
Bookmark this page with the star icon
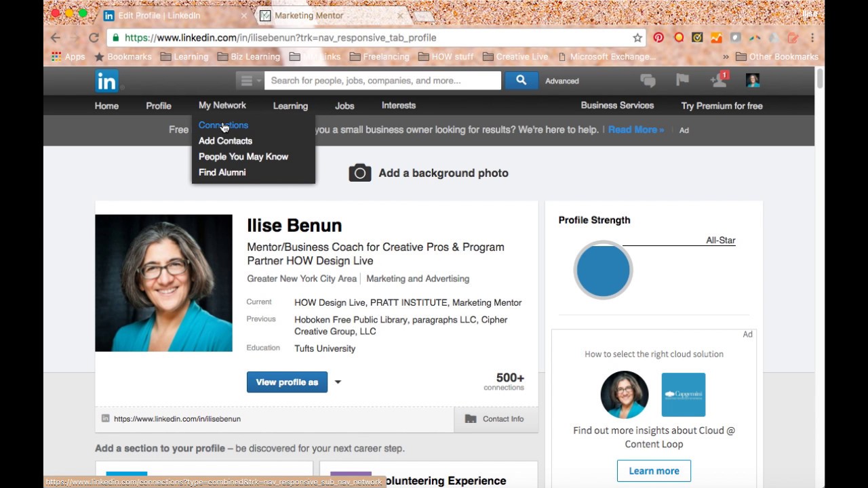637,38
